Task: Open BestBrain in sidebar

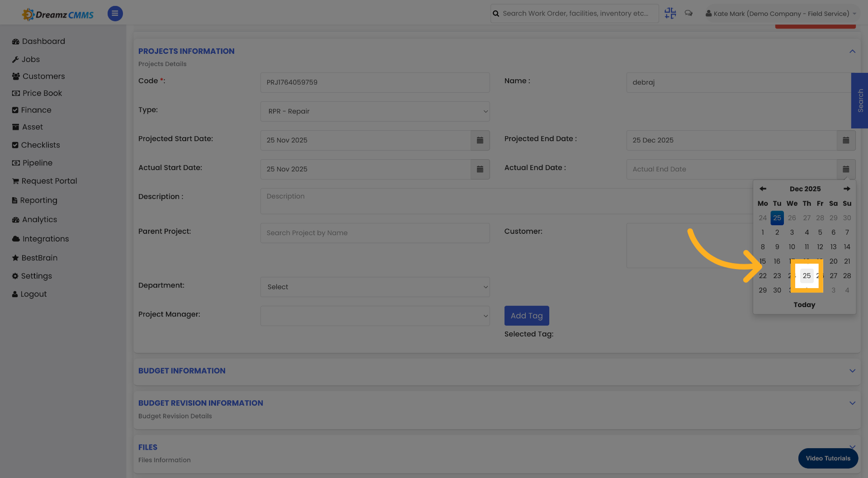Action: coord(35,258)
